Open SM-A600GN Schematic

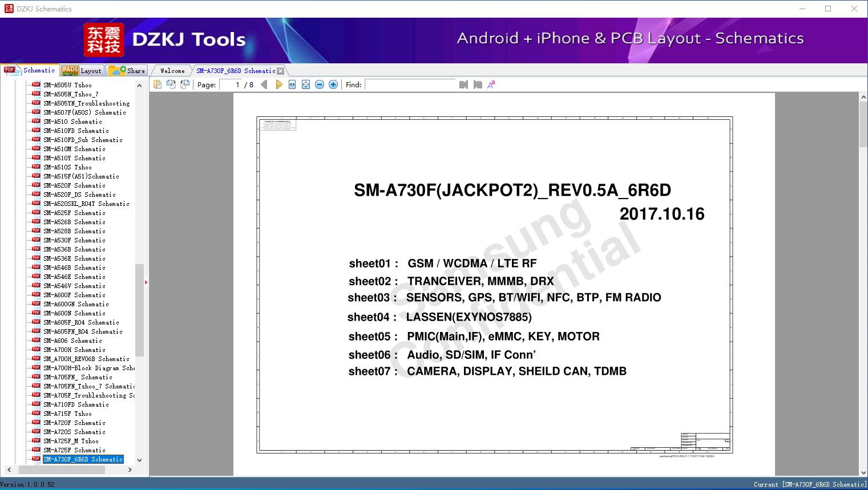(76, 304)
